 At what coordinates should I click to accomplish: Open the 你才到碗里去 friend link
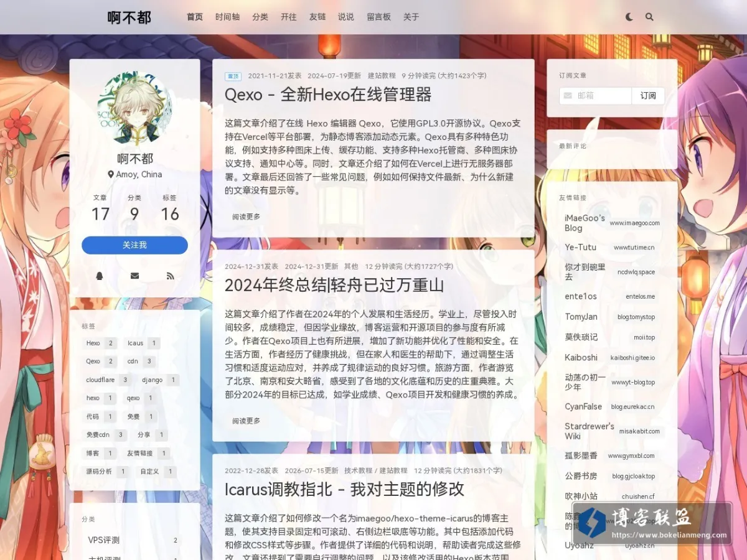click(612, 272)
